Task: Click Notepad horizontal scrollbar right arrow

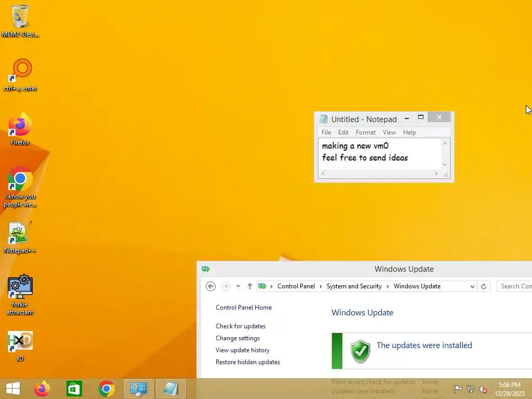Action: 436,174
